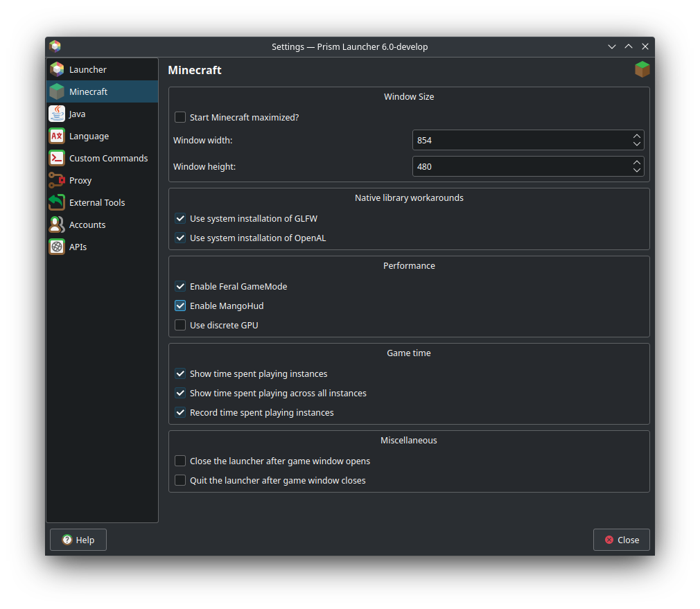Decrease Window height with down arrow
This screenshot has height=609, width=700.
[x=637, y=170]
